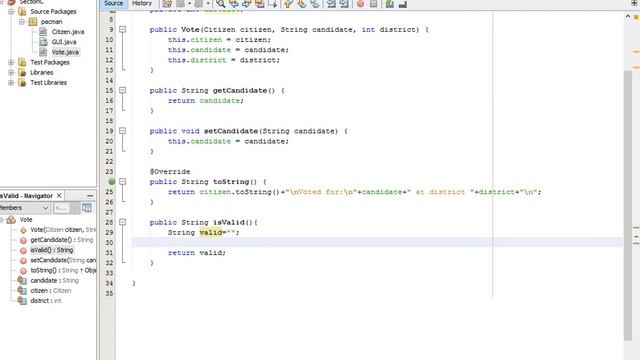Click Navigator panel layout icon
640x360 pixels.
click(87, 208)
